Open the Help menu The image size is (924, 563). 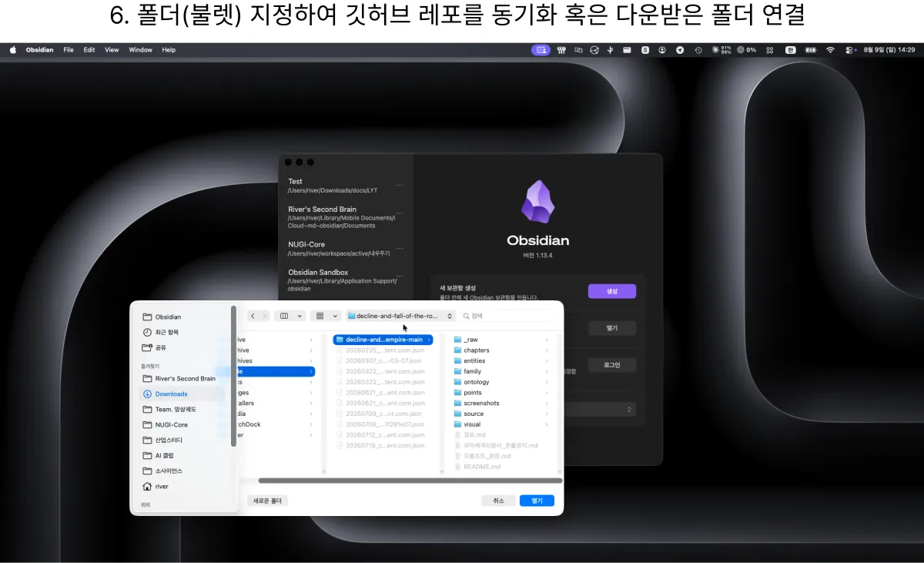pos(169,50)
